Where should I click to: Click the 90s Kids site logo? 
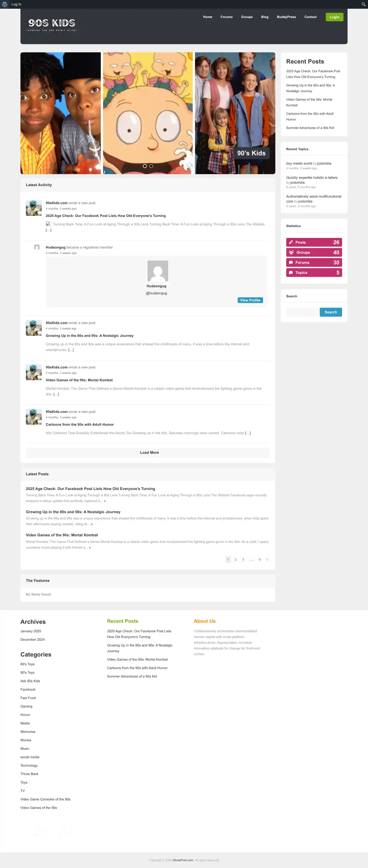coord(52,25)
